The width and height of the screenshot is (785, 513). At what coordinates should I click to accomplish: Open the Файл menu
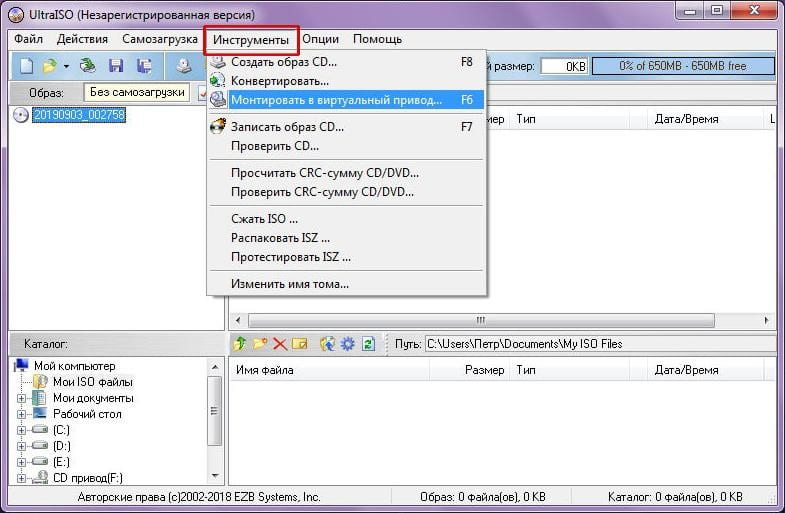pos(28,39)
